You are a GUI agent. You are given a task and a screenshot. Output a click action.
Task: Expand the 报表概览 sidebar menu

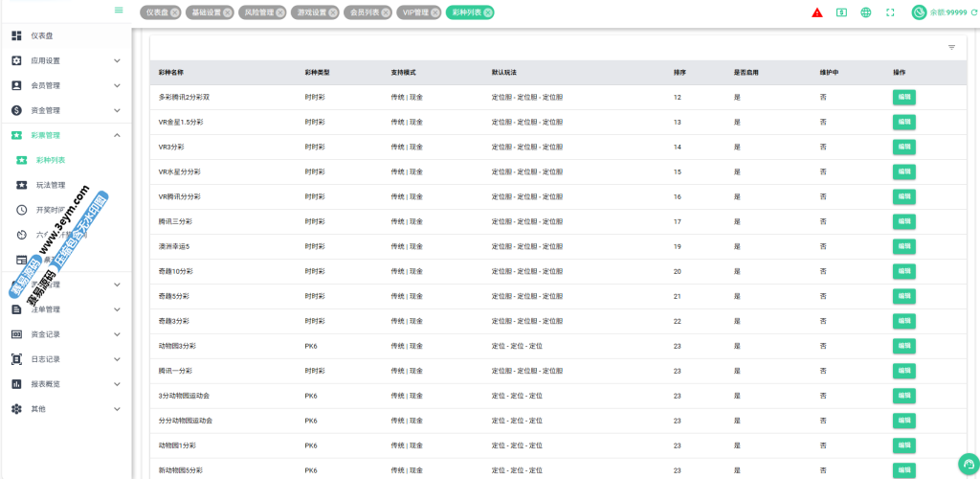(65, 383)
